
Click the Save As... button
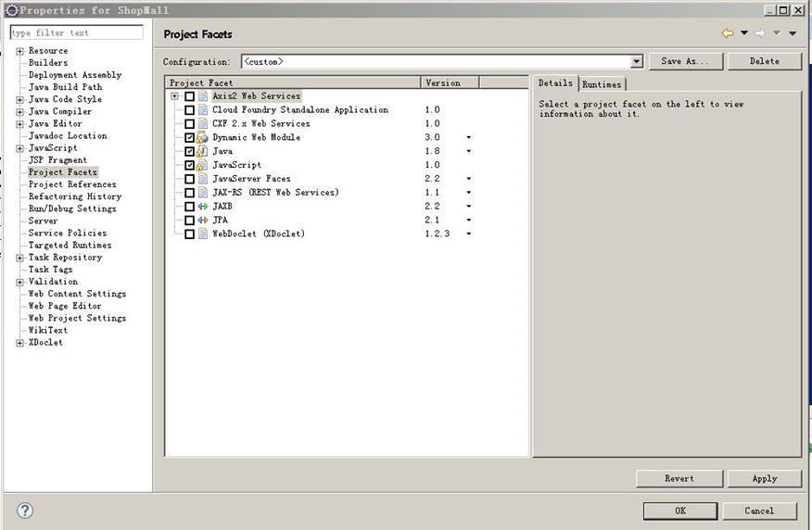pos(686,61)
